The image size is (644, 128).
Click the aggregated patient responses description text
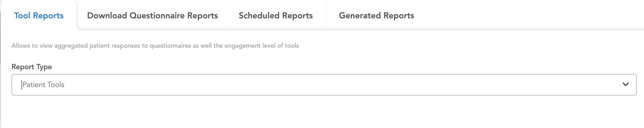(155, 46)
